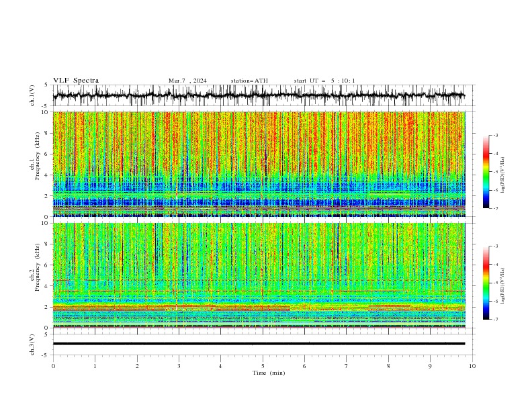
Task: Click the time axis tick label "0"
Action: click(x=53, y=366)
